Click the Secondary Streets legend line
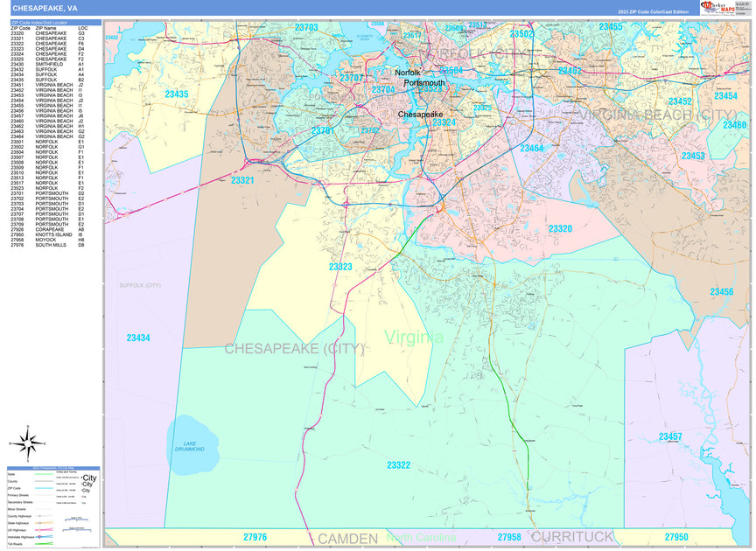This screenshot has height=551, width=756. [x=42, y=502]
